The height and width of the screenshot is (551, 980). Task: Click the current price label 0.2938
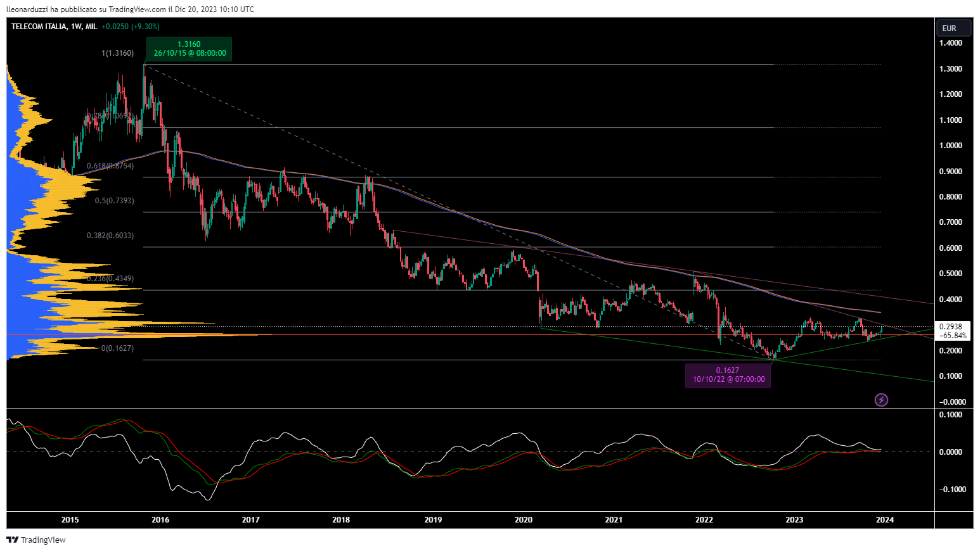coord(951,327)
